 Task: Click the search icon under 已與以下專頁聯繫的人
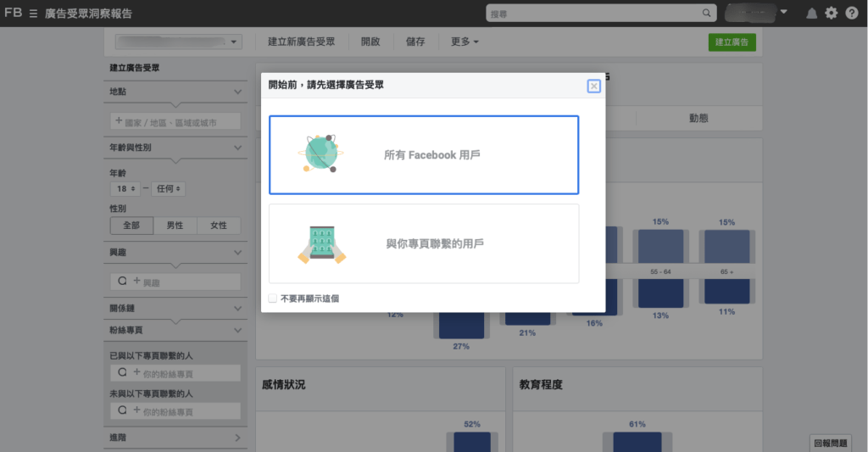coord(122,372)
